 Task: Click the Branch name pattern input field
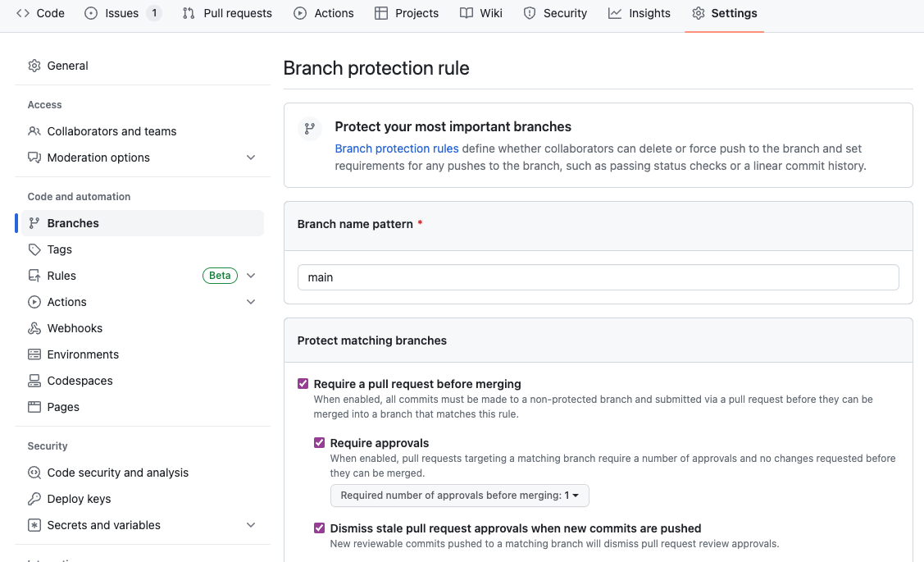coord(598,277)
